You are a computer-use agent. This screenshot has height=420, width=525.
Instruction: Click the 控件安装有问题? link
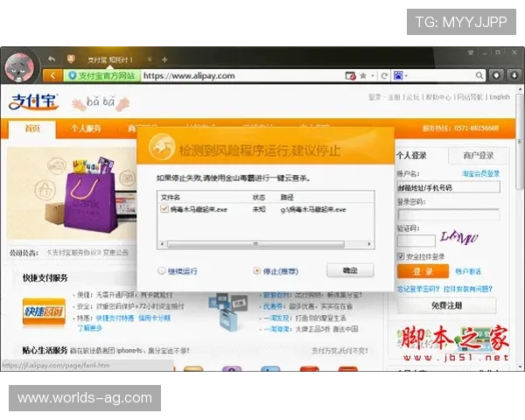click(x=468, y=289)
